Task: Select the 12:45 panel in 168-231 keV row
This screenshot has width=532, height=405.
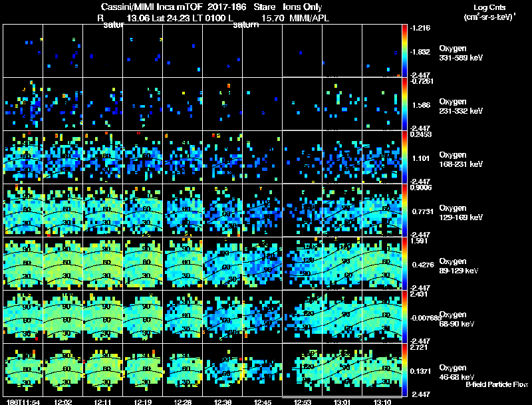Action: pos(262,157)
